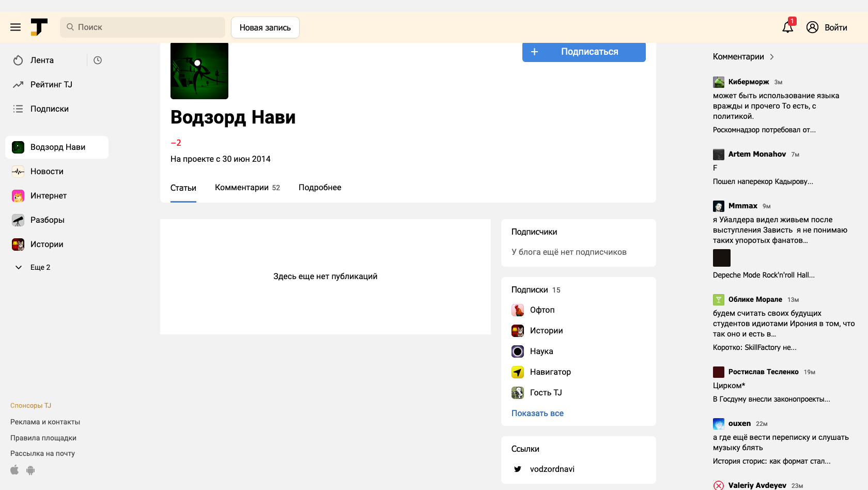Show all subscriptions with Показать все
868x490 pixels.
click(537, 414)
